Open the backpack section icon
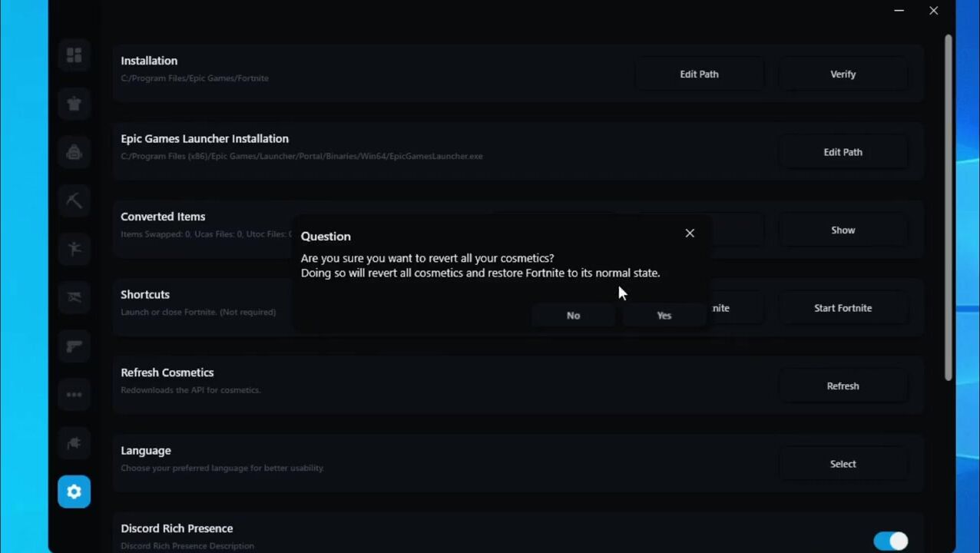The width and height of the screenshot is (980, 553). tap(74, 152)
